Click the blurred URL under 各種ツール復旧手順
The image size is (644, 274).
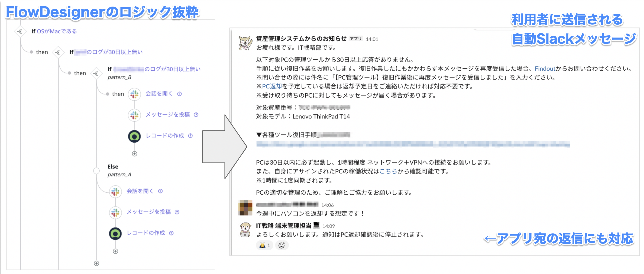(413, 144)
